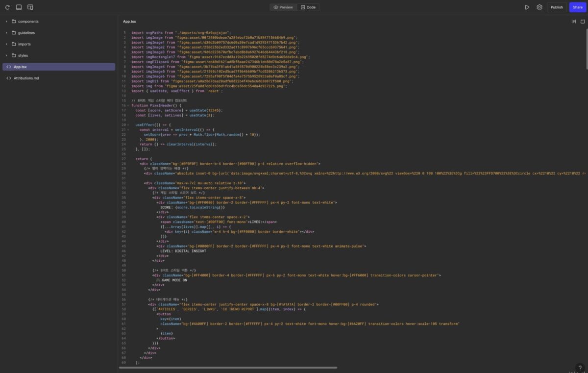Select App.tsx in the file tree
Viewport: 588px width, 373px height.
pyautogui.click(x=20, y=67)
